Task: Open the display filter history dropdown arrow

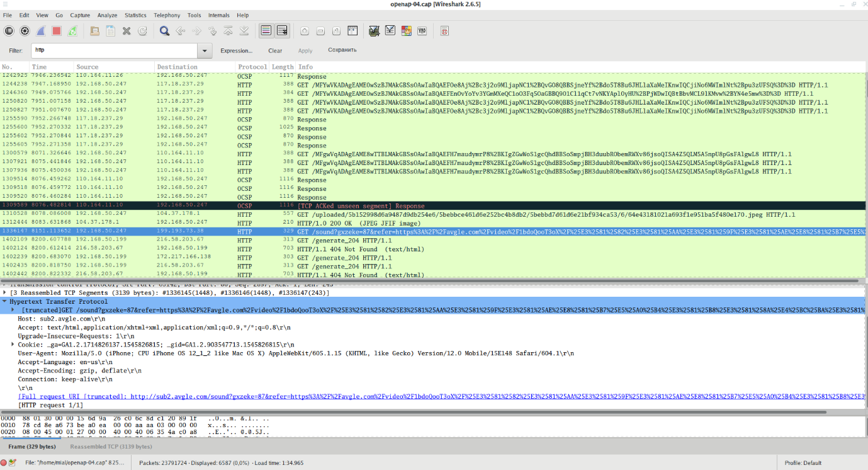Action: (205, 50)
